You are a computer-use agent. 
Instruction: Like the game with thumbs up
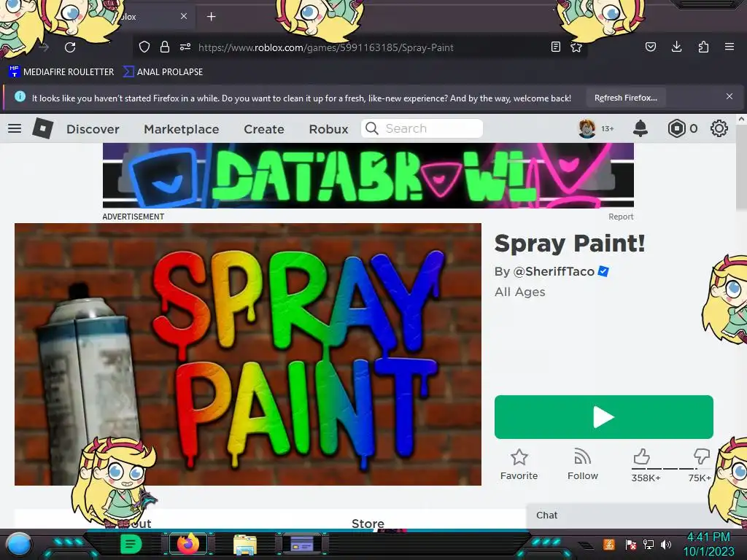click(642, 456)
